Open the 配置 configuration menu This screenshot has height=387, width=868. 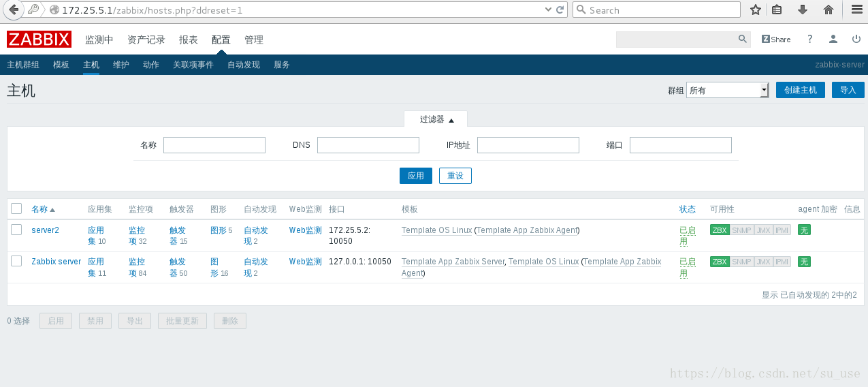coord(221,40)
